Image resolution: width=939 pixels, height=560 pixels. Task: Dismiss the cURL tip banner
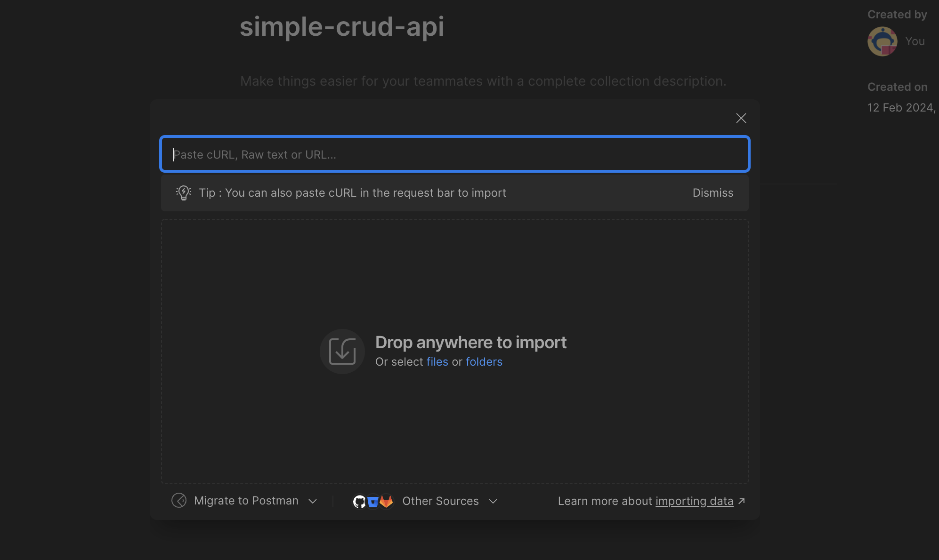(712, 193)
